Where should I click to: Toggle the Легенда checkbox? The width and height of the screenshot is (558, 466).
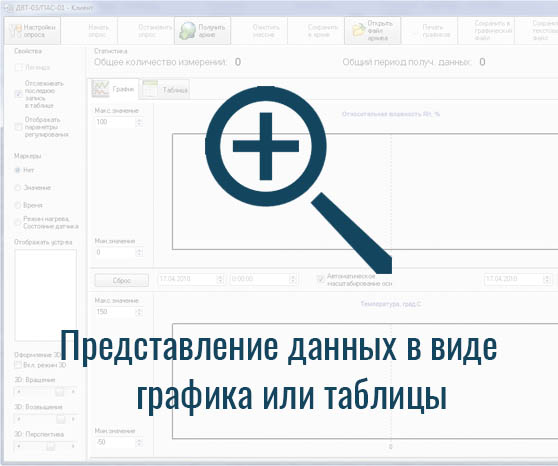tap(19, 67)
